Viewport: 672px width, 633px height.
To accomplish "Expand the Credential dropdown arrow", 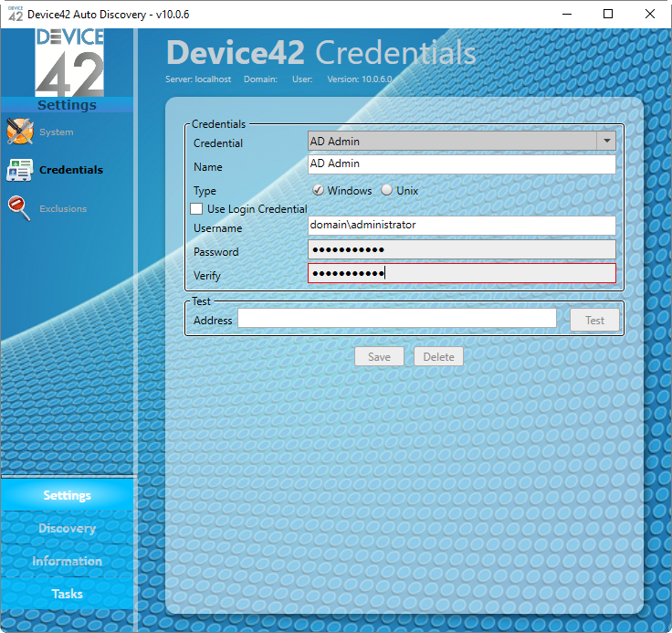I will coord(606,141).
